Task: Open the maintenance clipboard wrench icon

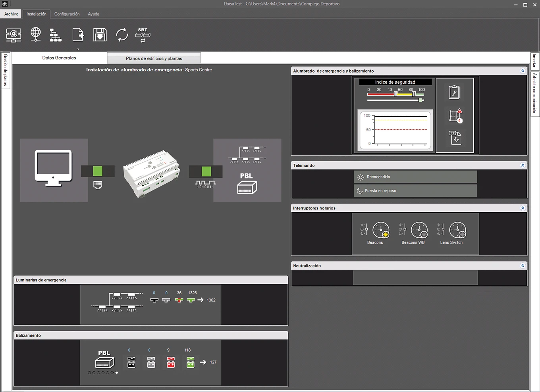Action: [454, 92]
